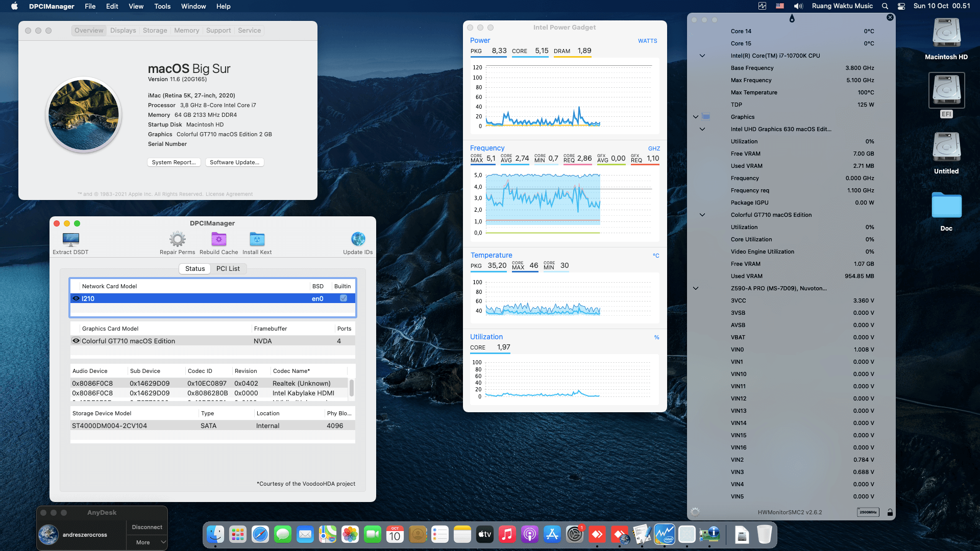Click the audio device table scrollbar
The width and height of the screenshot is (980, 551).
pyautogui.click(x=351, y=388)
